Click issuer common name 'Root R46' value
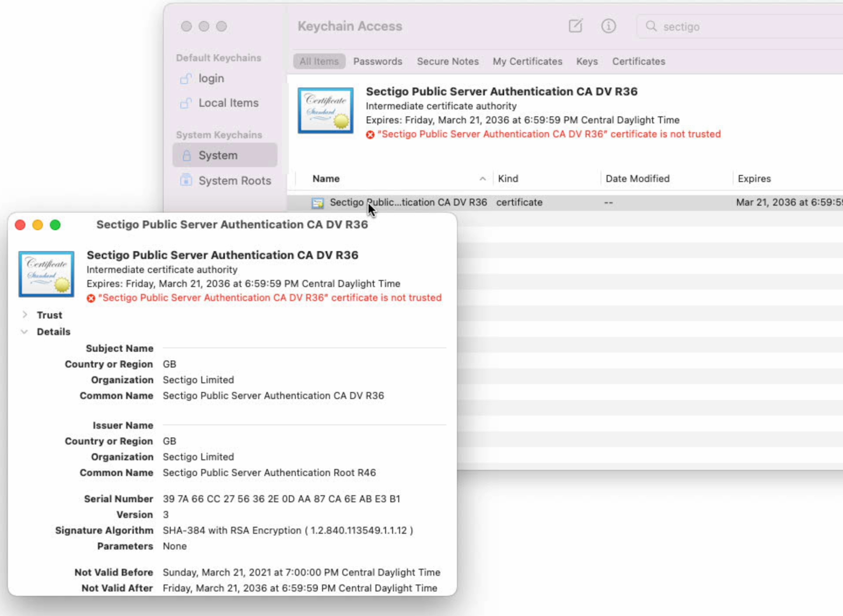Viewport: 843px width, 616px height. (269, 473)
